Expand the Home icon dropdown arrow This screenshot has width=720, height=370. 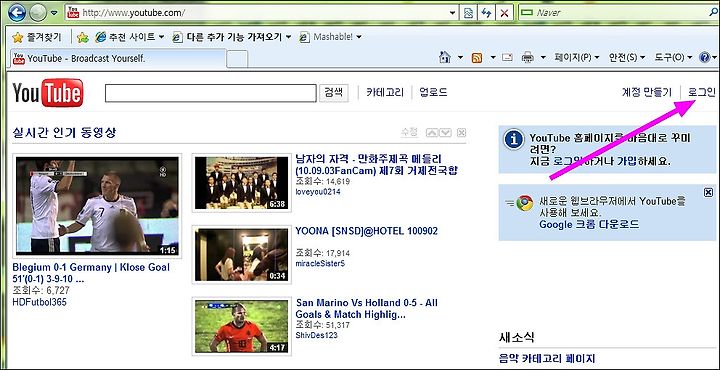point(461,58)
